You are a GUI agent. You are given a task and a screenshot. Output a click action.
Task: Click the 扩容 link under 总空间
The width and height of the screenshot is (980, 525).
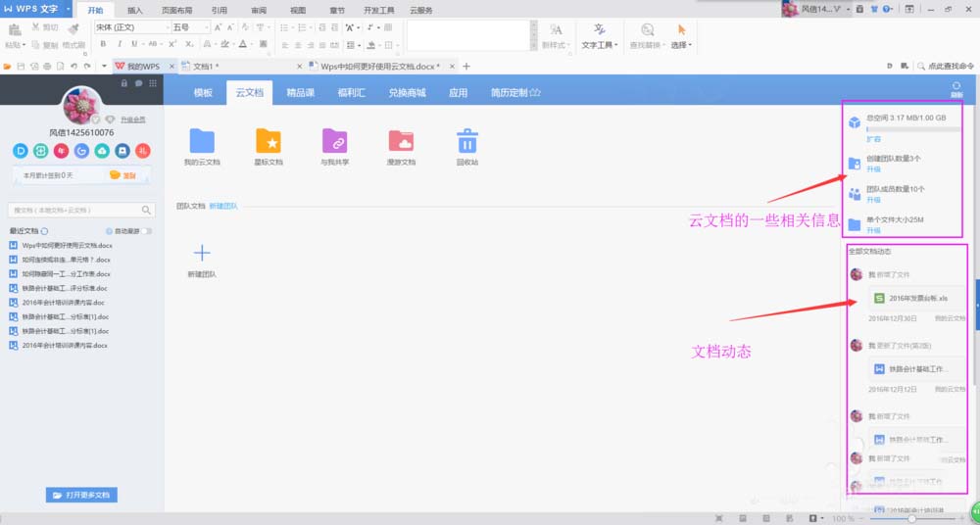pos(874,139)
